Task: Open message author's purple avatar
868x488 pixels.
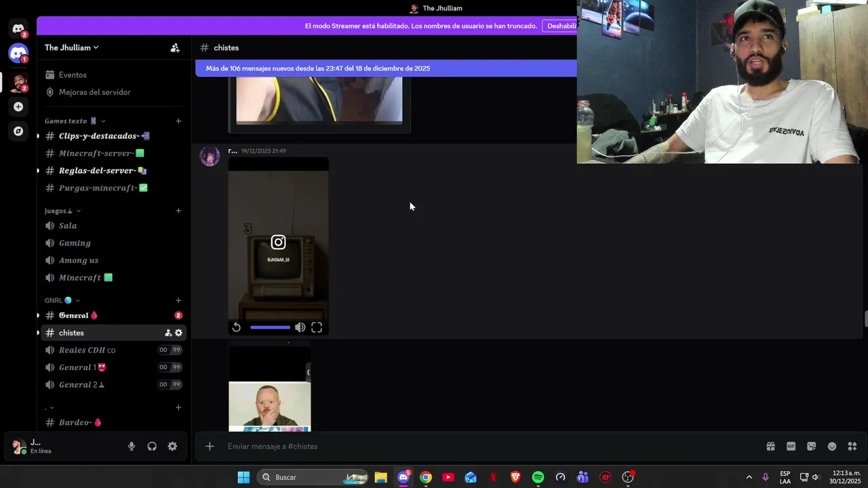Action: (x=210, y=157)
